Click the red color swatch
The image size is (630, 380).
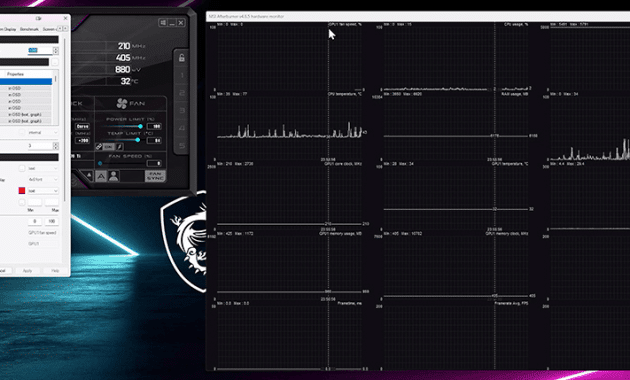(22, 190)
